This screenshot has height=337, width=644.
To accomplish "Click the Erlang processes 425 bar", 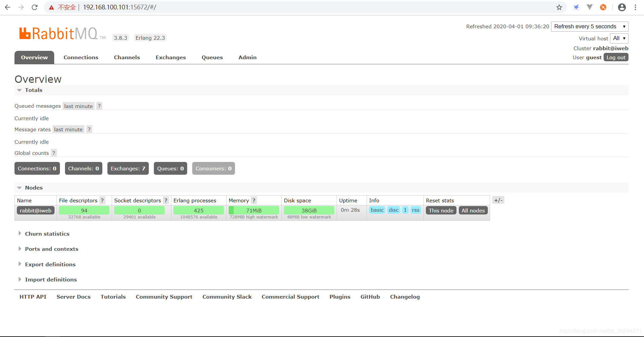I will pyautogui.click(x=199, y=210).
